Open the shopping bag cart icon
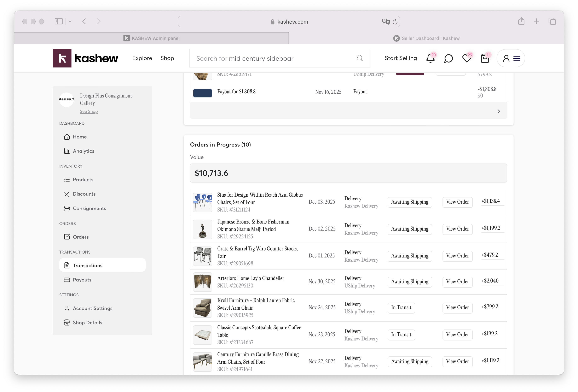 (x=485, y=59)
